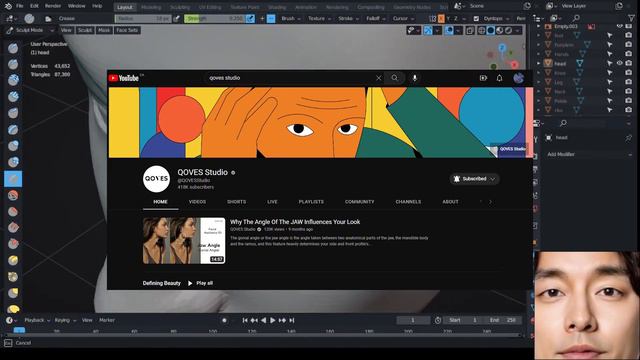Viewport: 640px width, 360px height.
Task: Switch to rendered shading mode
Action: (x=509, y=31)
